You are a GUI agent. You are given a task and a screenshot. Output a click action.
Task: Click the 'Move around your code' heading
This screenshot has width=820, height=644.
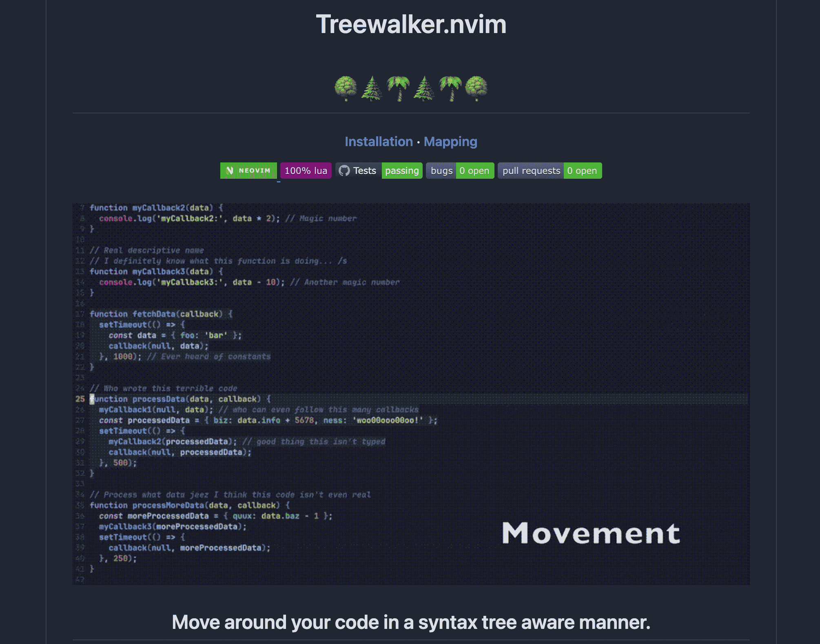click(411, 622)
